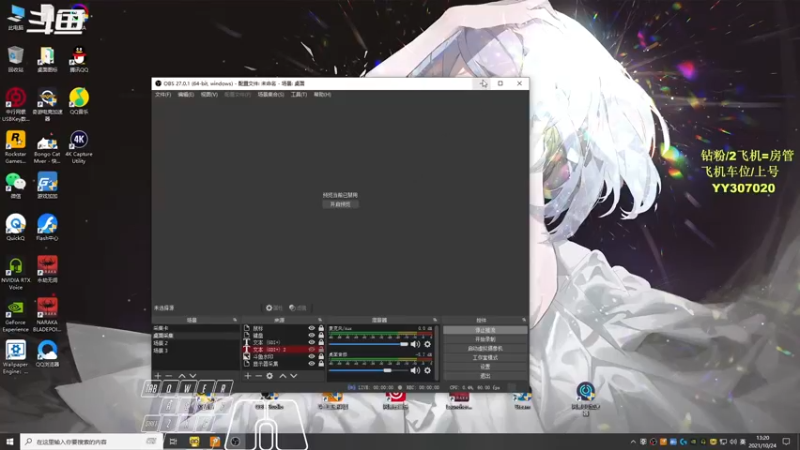The width and height of the screenshot is (800, 450).
Task: Pop out the 来源 dock via its header icon
Action: click(x=320, y=320)
